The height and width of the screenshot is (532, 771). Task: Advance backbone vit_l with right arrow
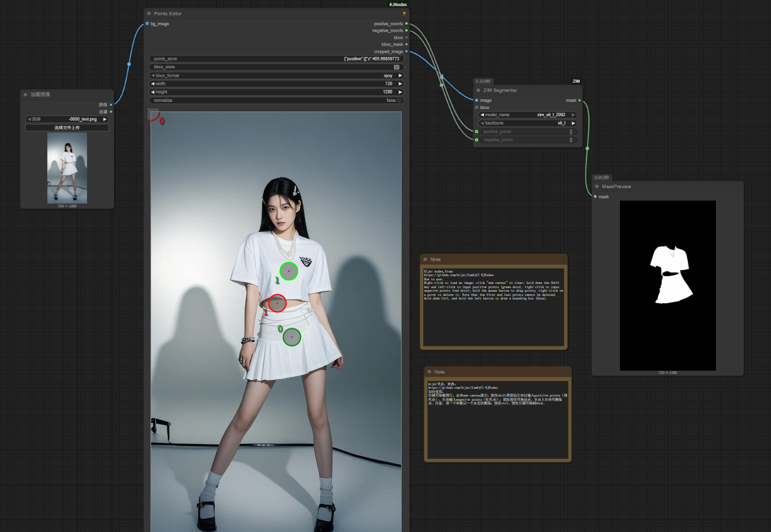click(x=573, y=123)
